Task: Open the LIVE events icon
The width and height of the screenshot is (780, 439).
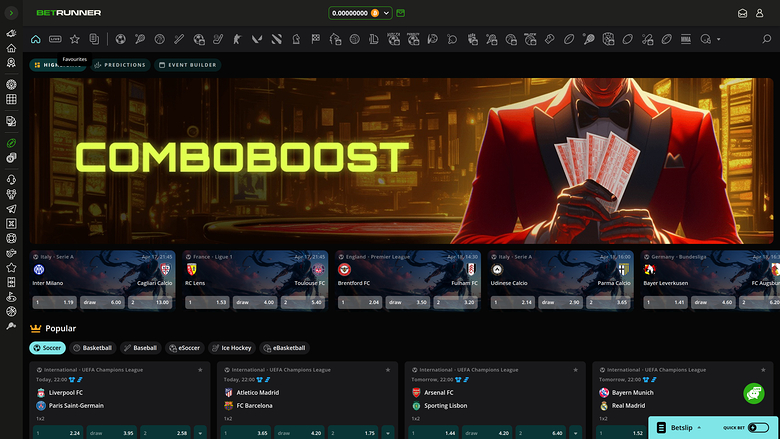Action: pyautogui.click(x=55, y=39)
